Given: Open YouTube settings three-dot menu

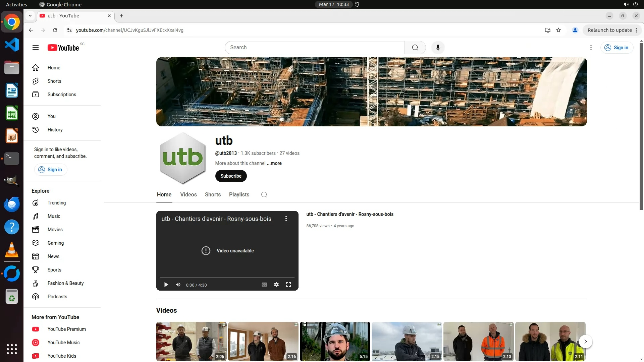Looking at the screenshot, I should coord(591,48).
